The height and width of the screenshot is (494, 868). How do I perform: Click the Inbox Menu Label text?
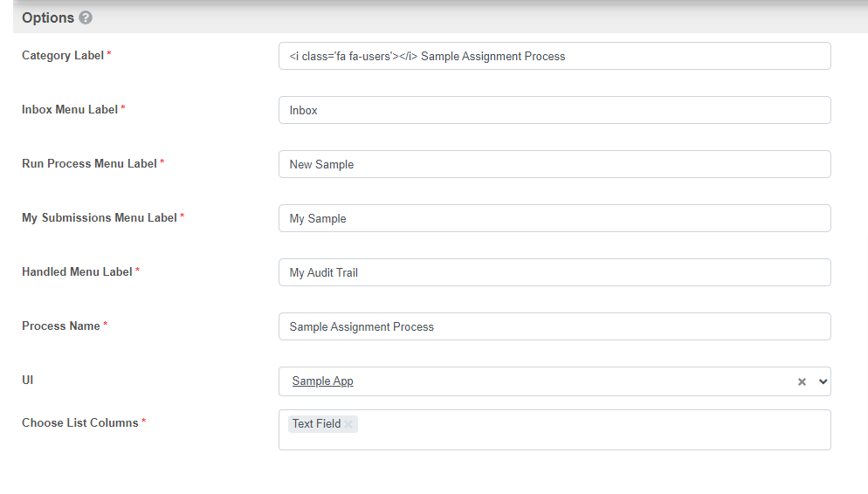coord(70,109)
